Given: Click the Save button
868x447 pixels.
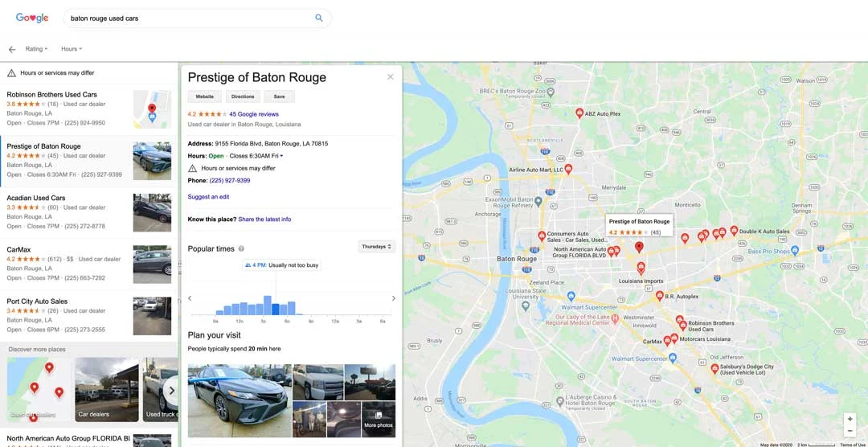Looking at the screenshot, I should (x=279, y=96).
